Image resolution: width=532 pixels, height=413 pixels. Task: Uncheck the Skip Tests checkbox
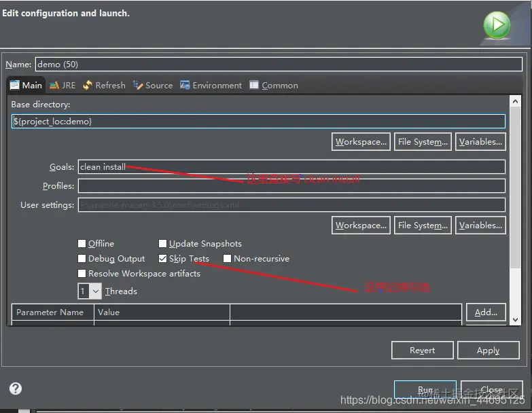tap(162, 258)
